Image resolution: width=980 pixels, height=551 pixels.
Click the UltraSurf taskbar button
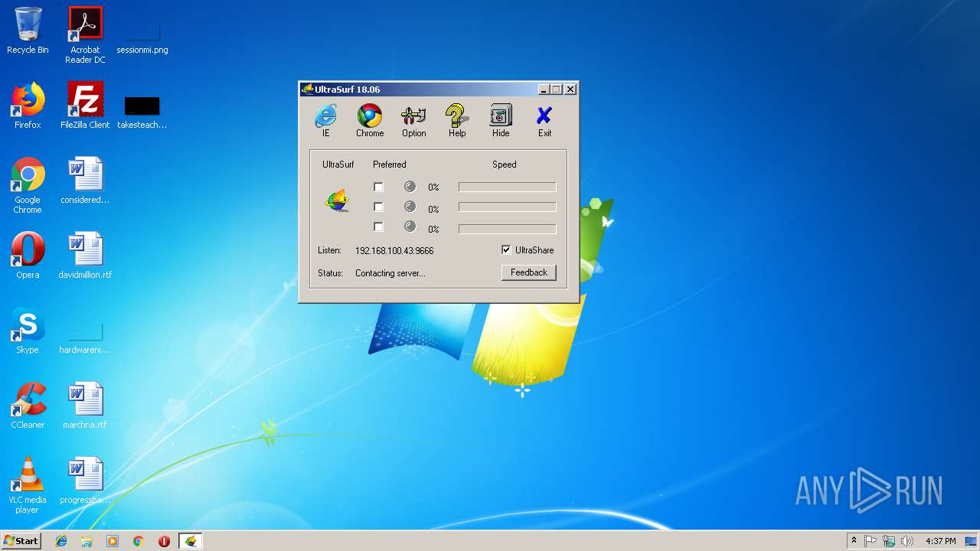[x=191, y=541]
